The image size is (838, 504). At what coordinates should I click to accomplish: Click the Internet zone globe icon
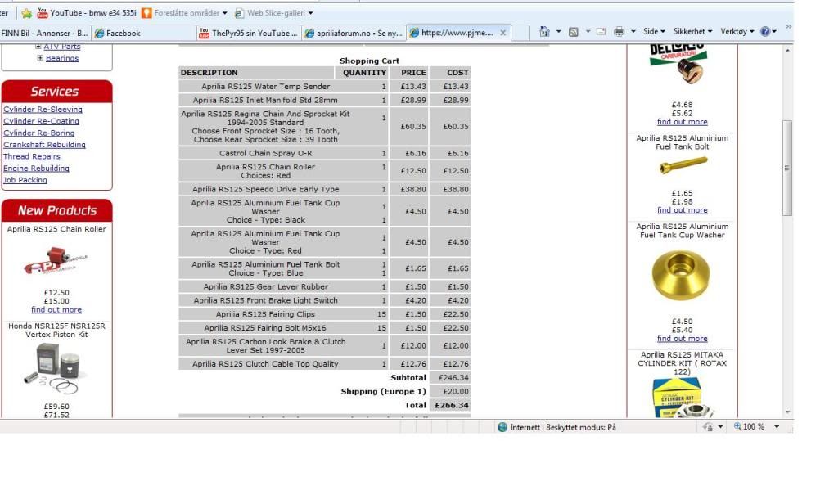[x=502, y=427]
